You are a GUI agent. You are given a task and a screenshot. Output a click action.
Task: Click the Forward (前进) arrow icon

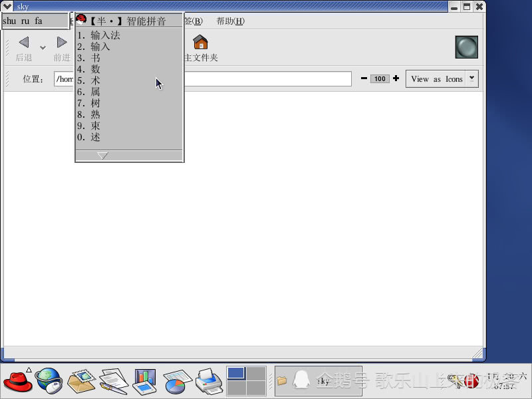(x=62, y=43)
